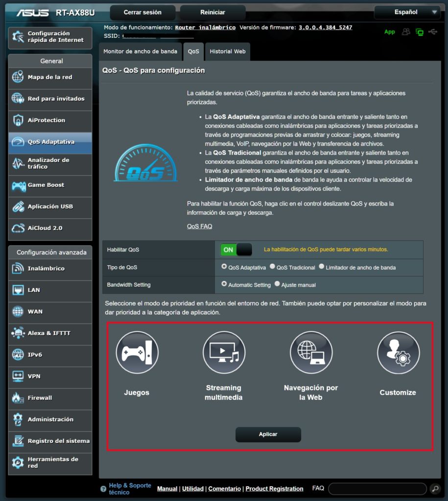
Task: Open the QoS FAQ link
Action: coord(199,227)
